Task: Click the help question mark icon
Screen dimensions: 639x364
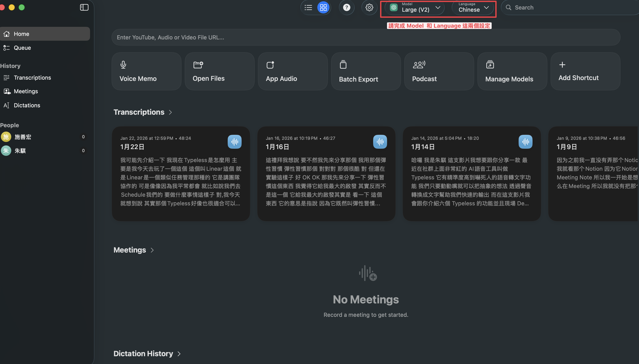Action: 346,8
